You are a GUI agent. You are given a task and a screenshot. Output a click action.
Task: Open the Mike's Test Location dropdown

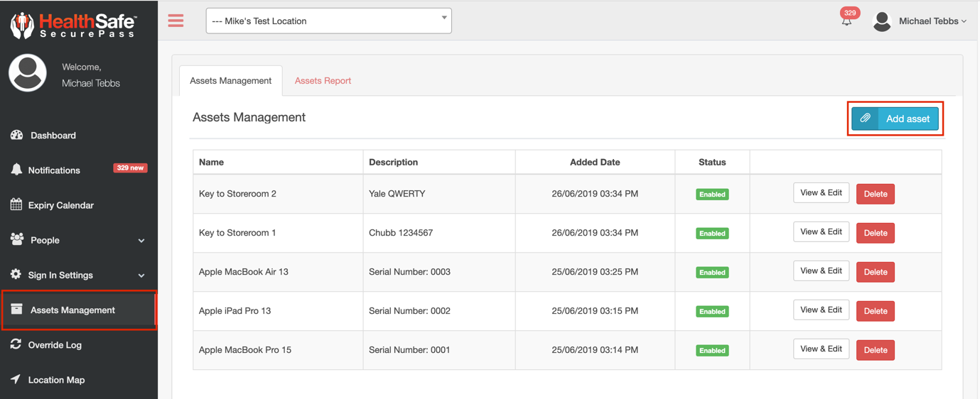coord(328,21)
